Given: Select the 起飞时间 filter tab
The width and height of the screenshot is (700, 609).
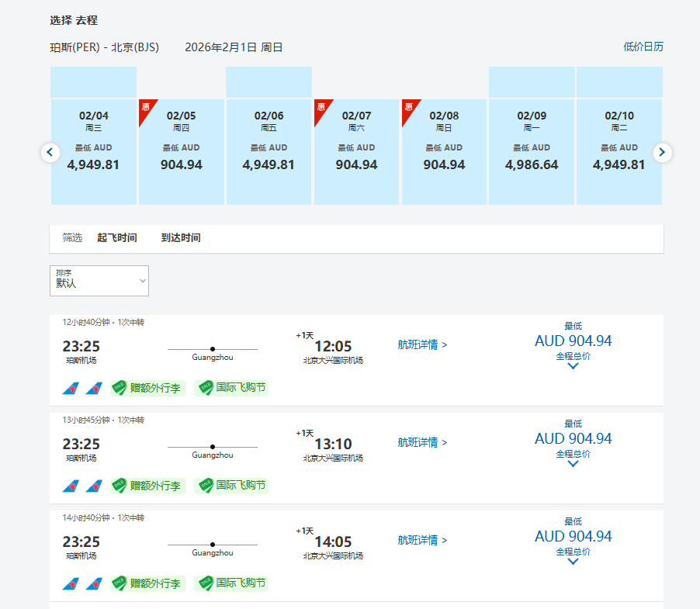Looking at the screenshot, I should pos(117,238).
